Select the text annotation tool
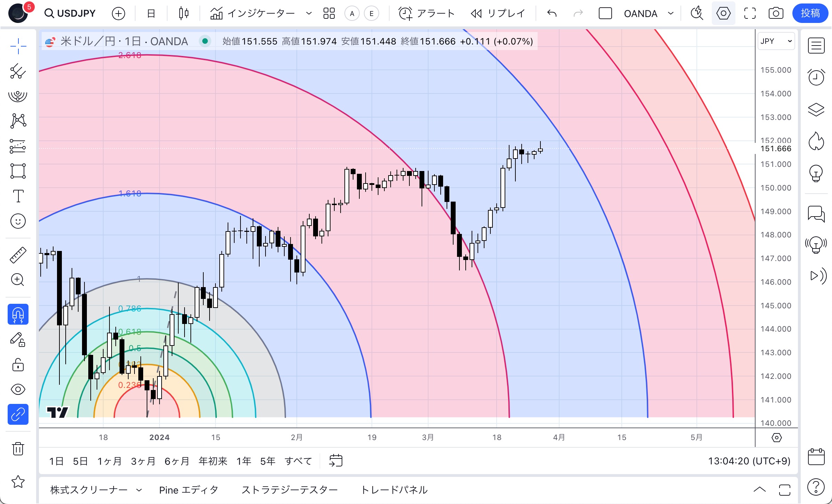832x504 pixels. click(x=18, y=196)
